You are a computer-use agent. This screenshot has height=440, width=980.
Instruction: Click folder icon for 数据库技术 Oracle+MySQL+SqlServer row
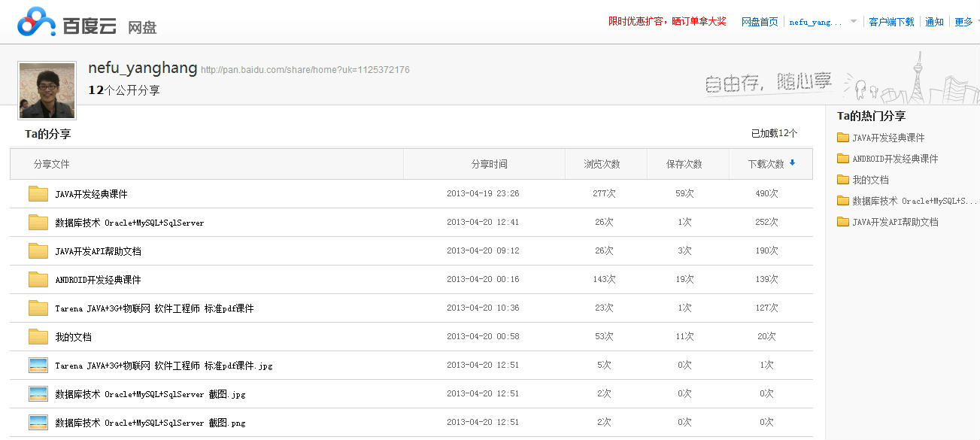(38, 222)
